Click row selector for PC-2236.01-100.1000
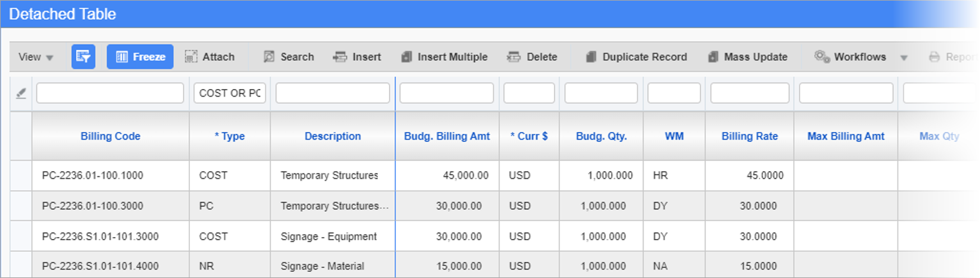The height and width of the screenshot is (278, 980). point(21,176)
